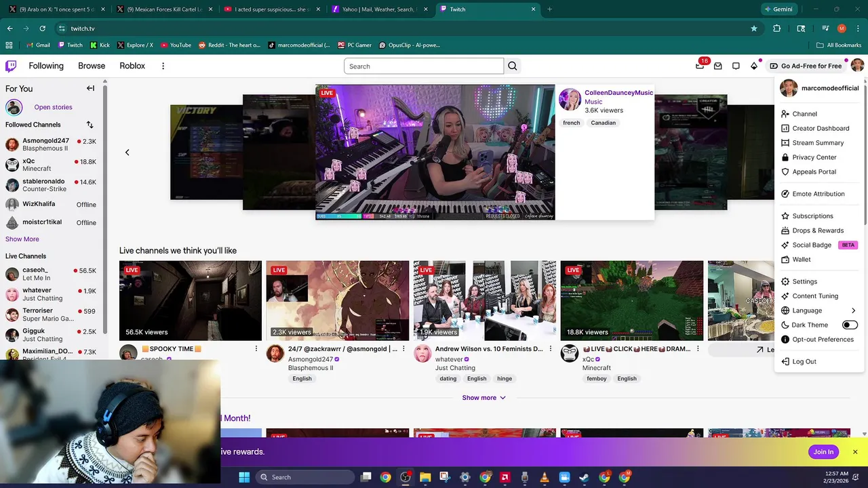
Task: Open Creator Dashboard menu item
Action: tap(820, 128)
